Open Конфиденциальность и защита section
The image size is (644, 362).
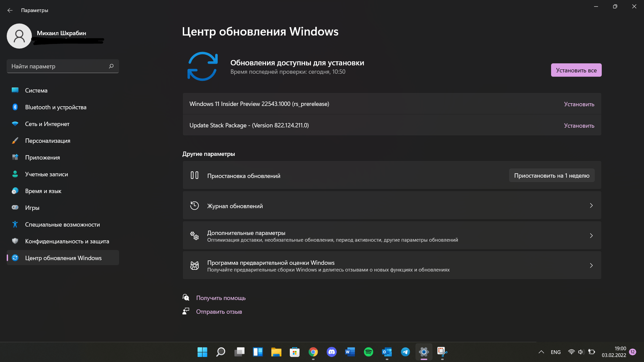63,241
